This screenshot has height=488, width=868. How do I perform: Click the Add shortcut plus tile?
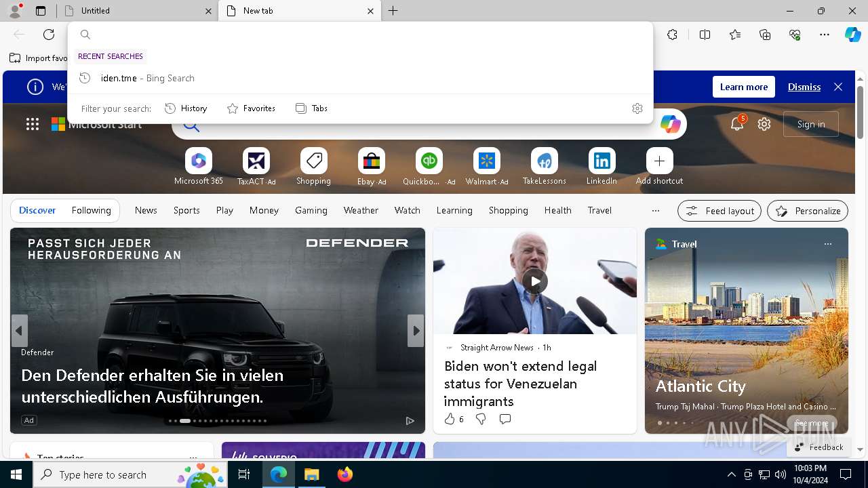[659, 167]
